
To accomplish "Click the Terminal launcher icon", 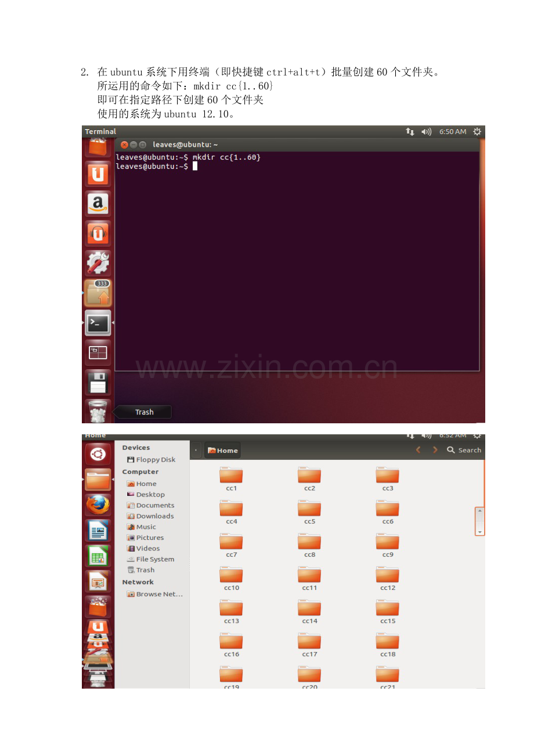I will [x=98, y=323].
